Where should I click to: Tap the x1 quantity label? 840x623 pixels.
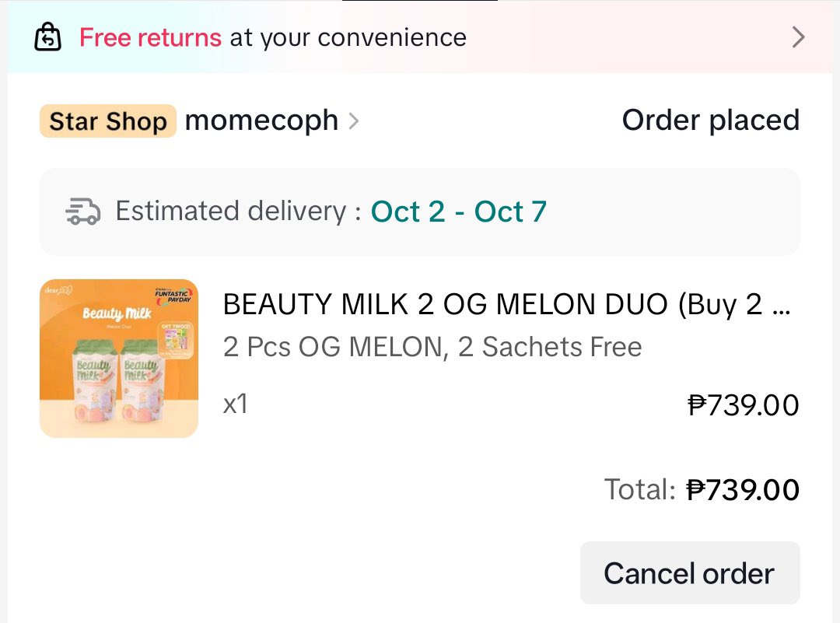236,404
